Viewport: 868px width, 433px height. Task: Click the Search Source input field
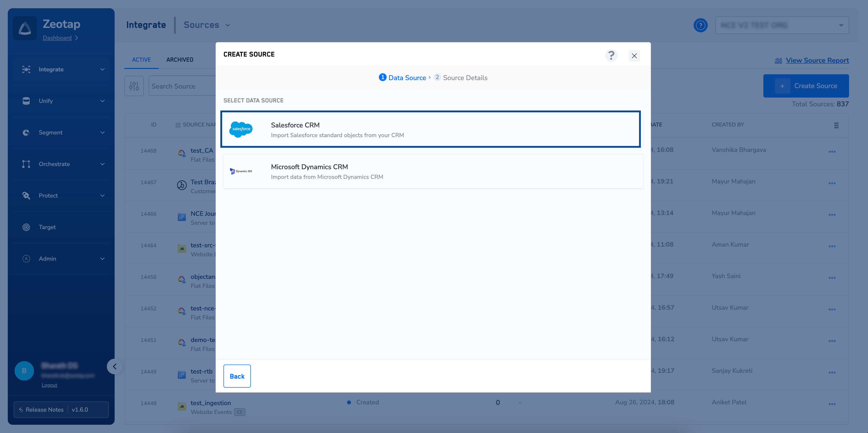pyautogui.click(x=182, y=86)
